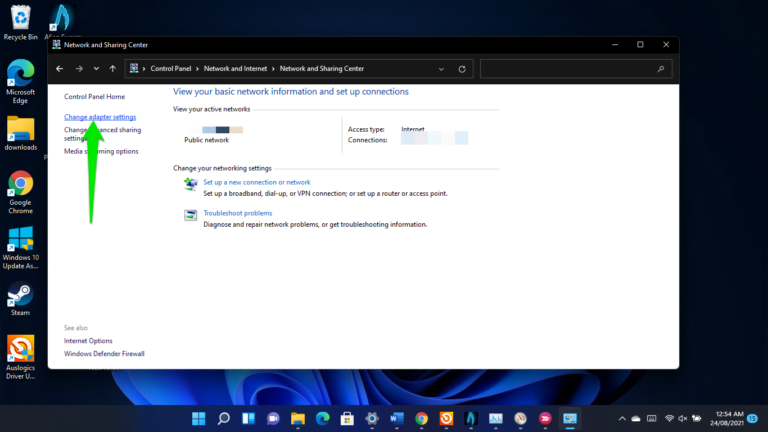768x432 pixels.
Task: Select Network and Internet breadcrumb
Action: point(235,69)
